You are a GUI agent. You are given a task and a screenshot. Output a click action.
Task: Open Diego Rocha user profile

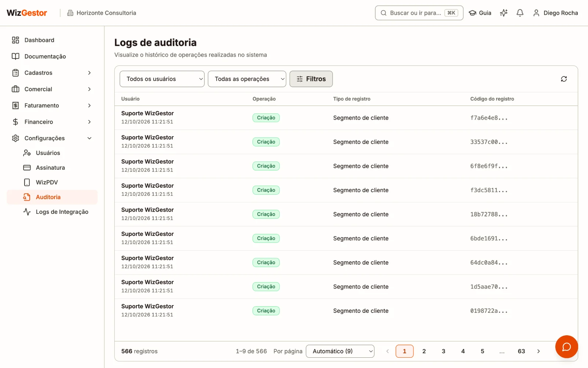click(x=555, y=13)
